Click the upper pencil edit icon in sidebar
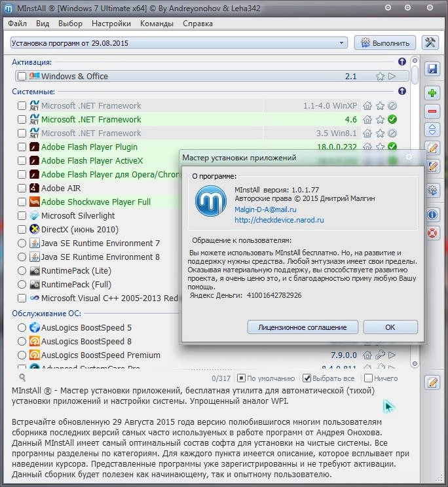This screenshot has width=448, height=487. 432,148
